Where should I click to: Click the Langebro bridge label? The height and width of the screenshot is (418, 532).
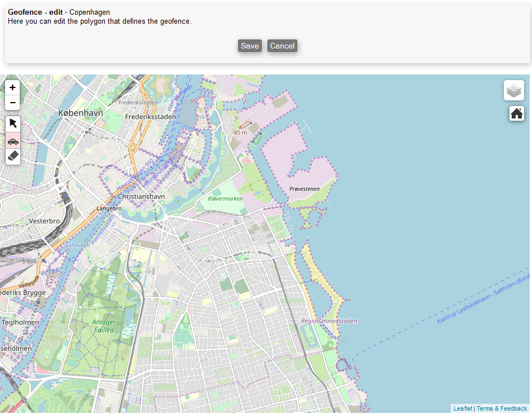(x=109, y=208)
